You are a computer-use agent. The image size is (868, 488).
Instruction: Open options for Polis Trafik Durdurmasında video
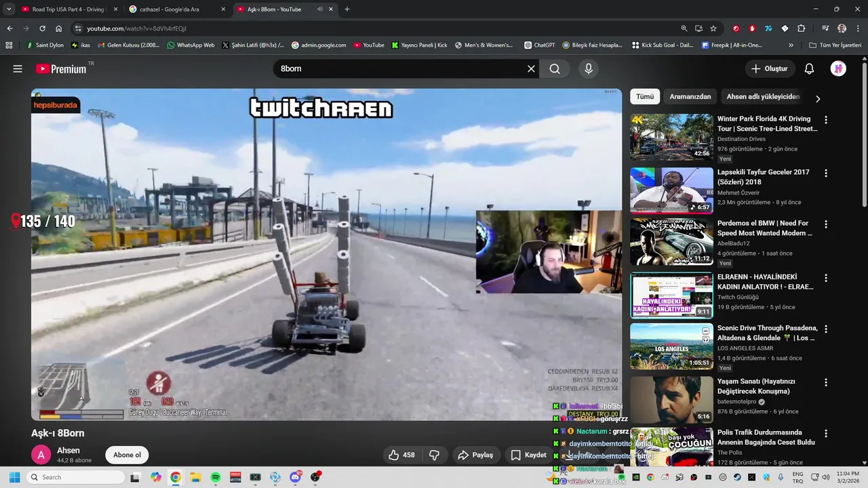pos(826,433)
